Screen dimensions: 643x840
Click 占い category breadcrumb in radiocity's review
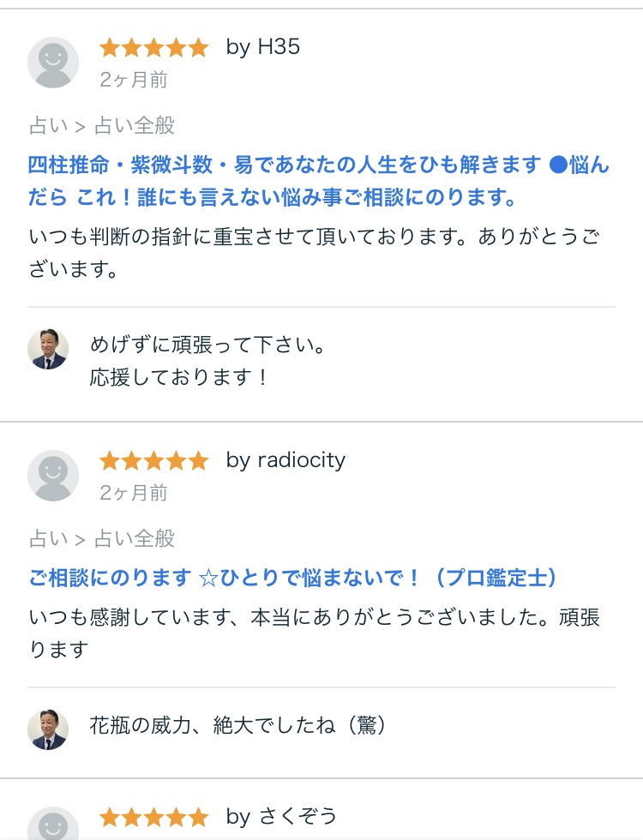tap(48, 538)
